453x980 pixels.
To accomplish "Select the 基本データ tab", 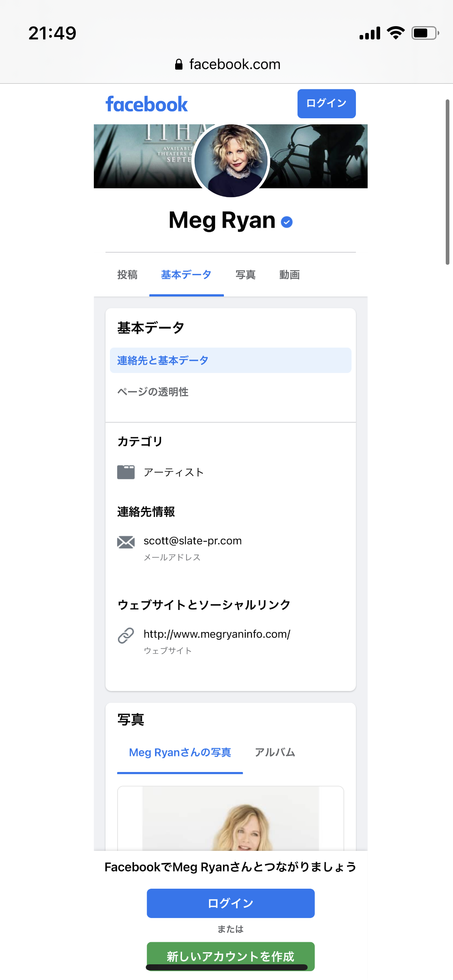I will 186,275.
